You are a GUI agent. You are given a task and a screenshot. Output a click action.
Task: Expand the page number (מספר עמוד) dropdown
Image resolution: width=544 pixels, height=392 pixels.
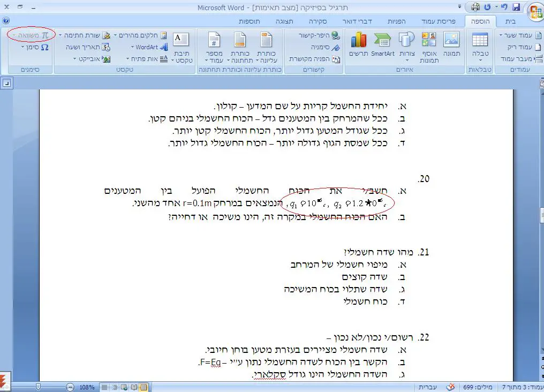click(x=213, y=47)
